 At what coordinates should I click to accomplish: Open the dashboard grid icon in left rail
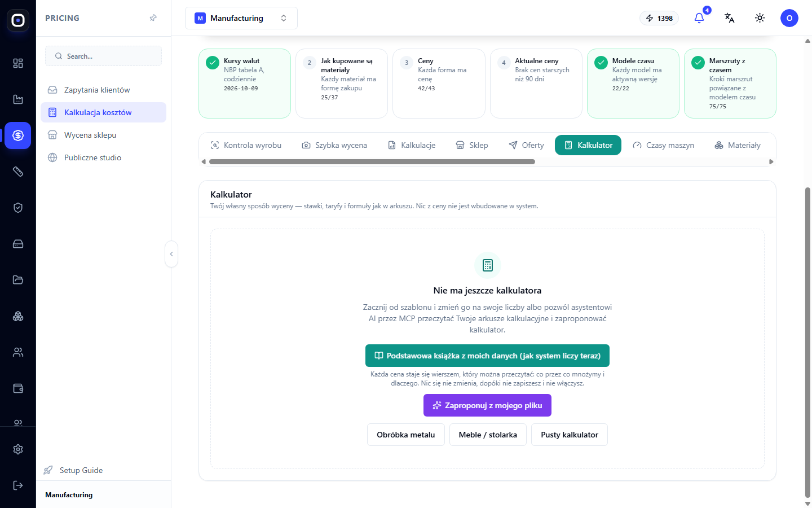pyautogui.click(x=18, y=63)
